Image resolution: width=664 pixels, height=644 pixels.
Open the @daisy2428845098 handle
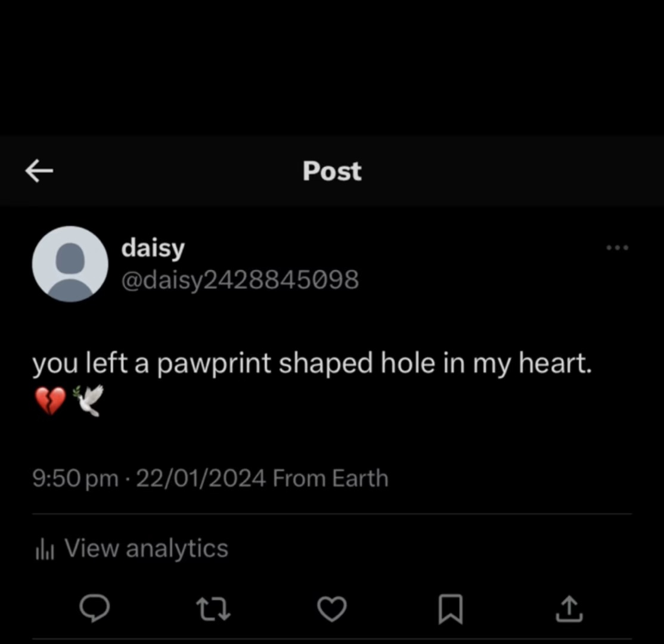tap(240, 278)
